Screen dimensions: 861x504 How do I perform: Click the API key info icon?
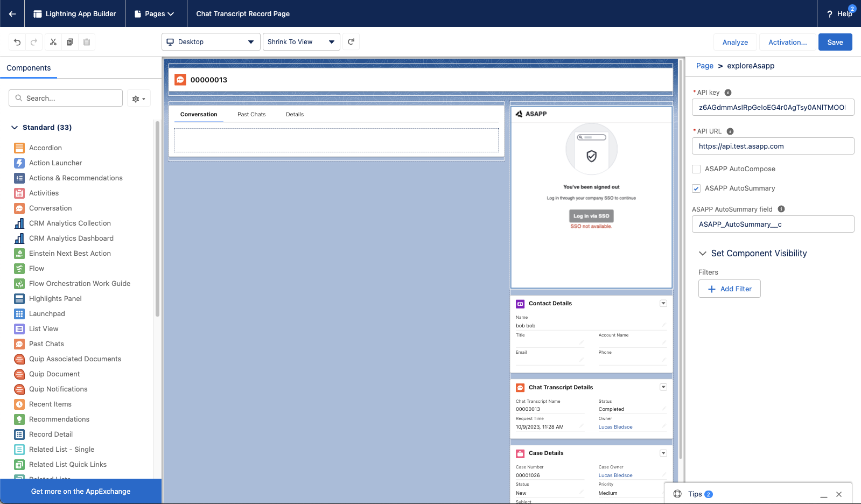tap(728, 93)
